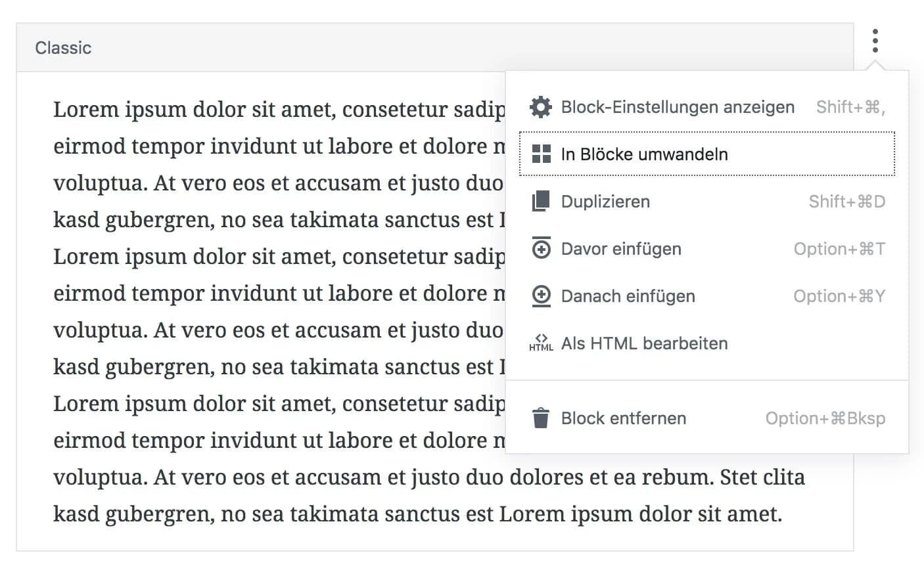Click the duplicate pages icon

coord(541,202)
